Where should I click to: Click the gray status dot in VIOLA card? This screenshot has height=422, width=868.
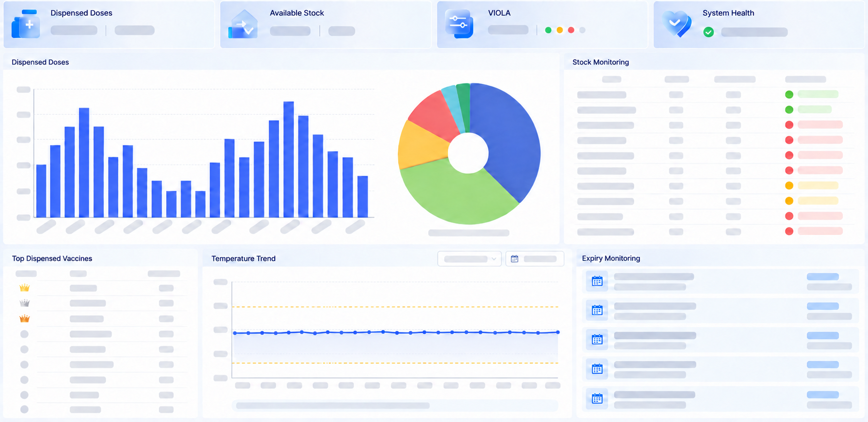[x=583, y=30]
